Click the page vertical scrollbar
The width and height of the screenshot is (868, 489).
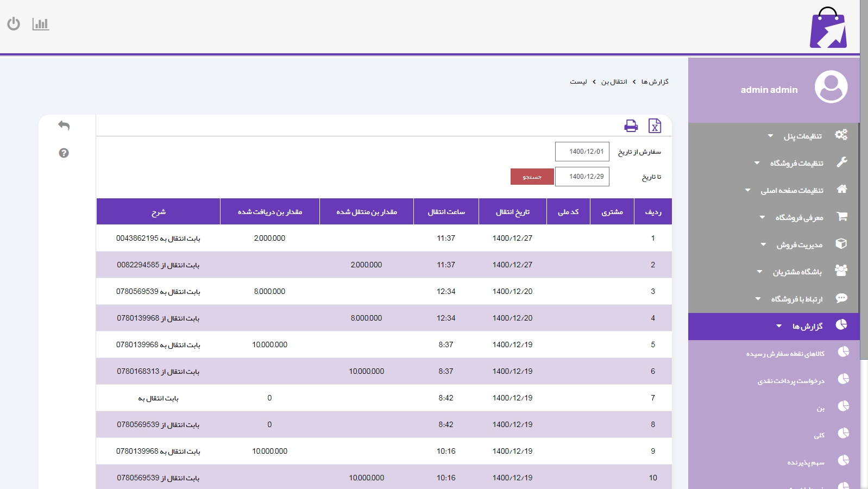(864, 217)
